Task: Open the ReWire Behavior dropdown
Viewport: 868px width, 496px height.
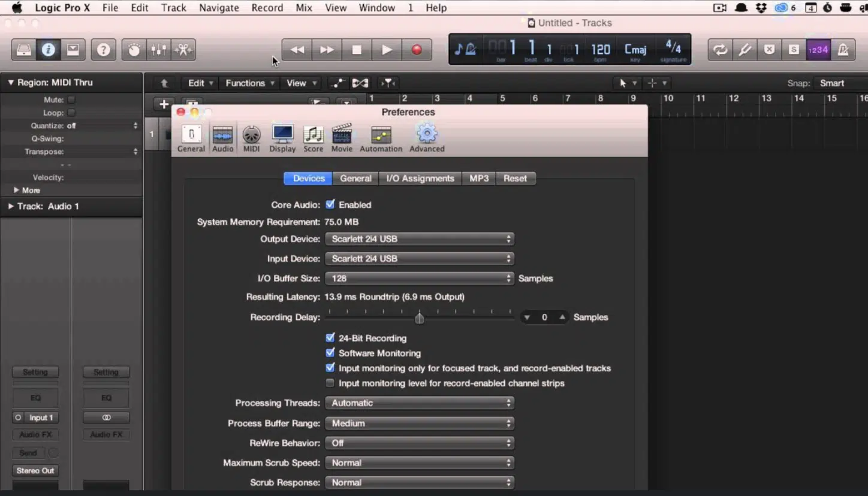Action: tap(420, 443)
